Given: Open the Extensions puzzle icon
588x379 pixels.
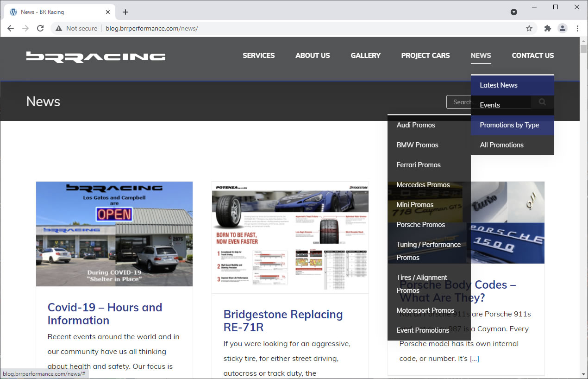Looking at the screenshot, I should pyautogui.click(x=548, y=28).
